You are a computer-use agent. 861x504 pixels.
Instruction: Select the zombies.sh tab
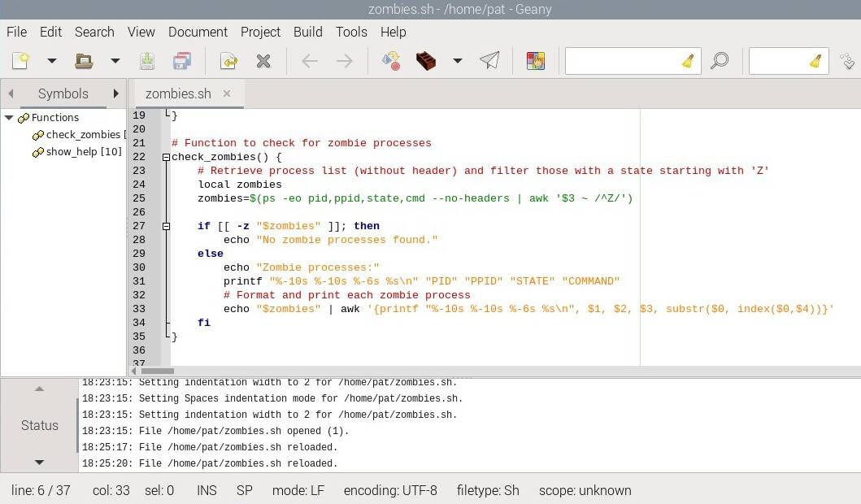point(177,93)
